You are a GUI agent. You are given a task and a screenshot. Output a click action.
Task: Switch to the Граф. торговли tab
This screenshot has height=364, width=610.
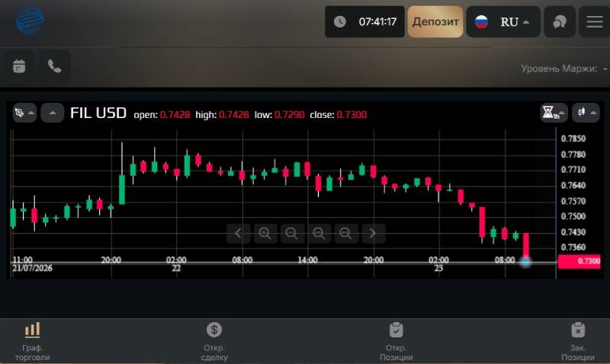point(32,341)
